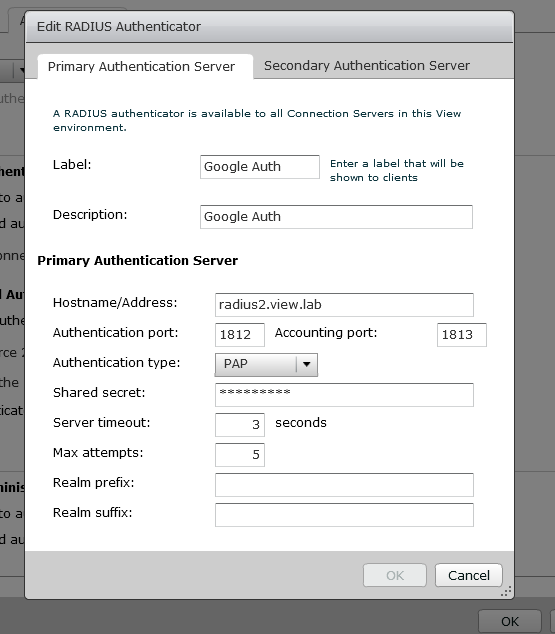This screenshot has width=555, height=634.
Task: Focus the Realm prefix field
Action: (x=344, y=484)
